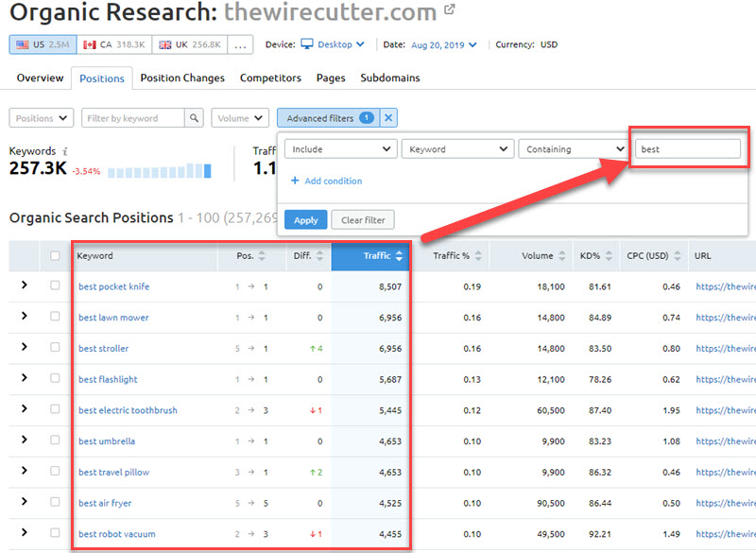
Task: Click the search magnifier icon in keyword filter
Action: (x=194, y=118)
